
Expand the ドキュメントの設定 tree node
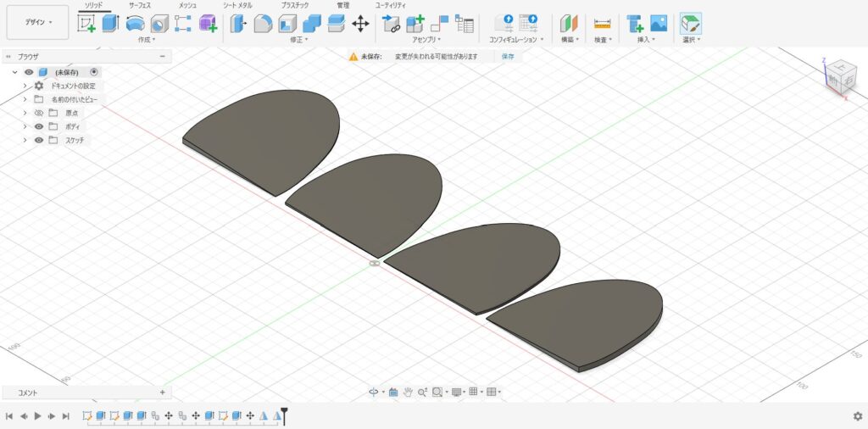(25, 86)
